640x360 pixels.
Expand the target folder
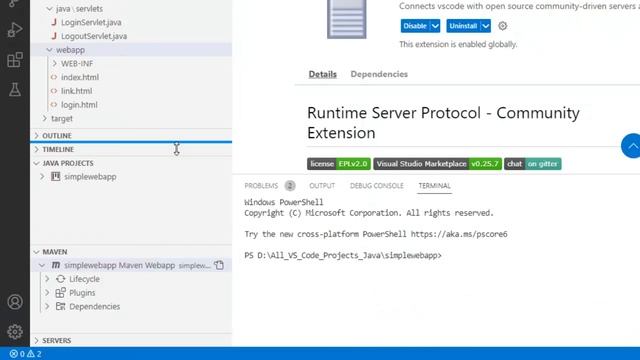(x=44, y=118)
